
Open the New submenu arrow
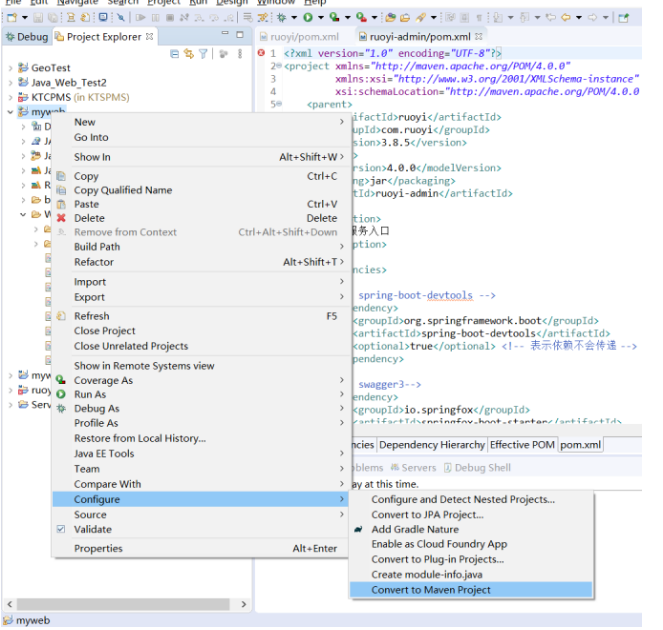click(342, 122)
